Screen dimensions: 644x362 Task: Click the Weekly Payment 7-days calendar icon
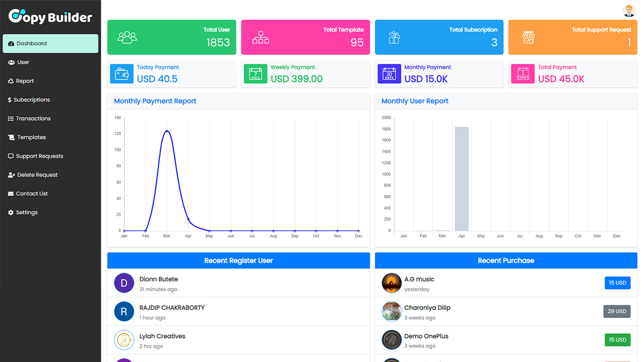pyautogui.click(x=255, y=74)
